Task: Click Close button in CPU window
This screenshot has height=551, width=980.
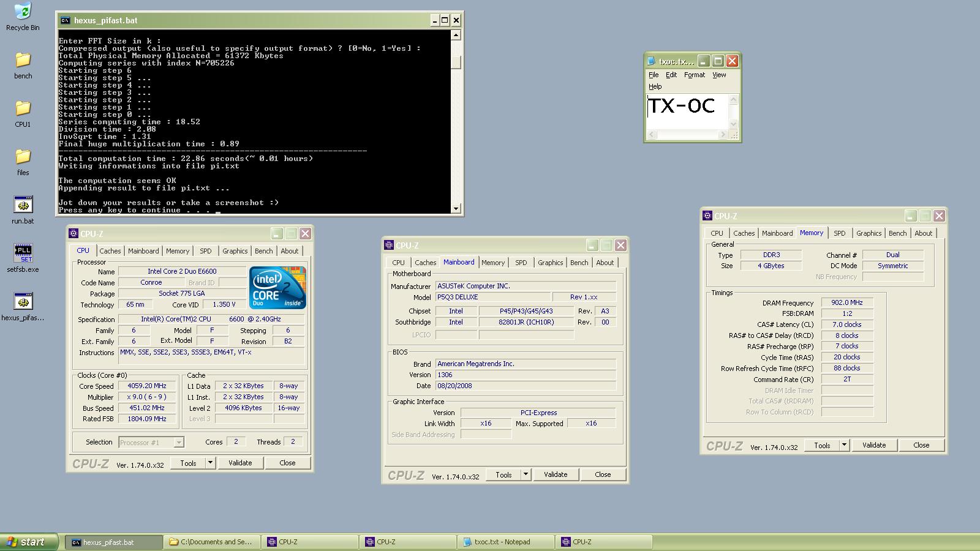Action: [287, 463]
